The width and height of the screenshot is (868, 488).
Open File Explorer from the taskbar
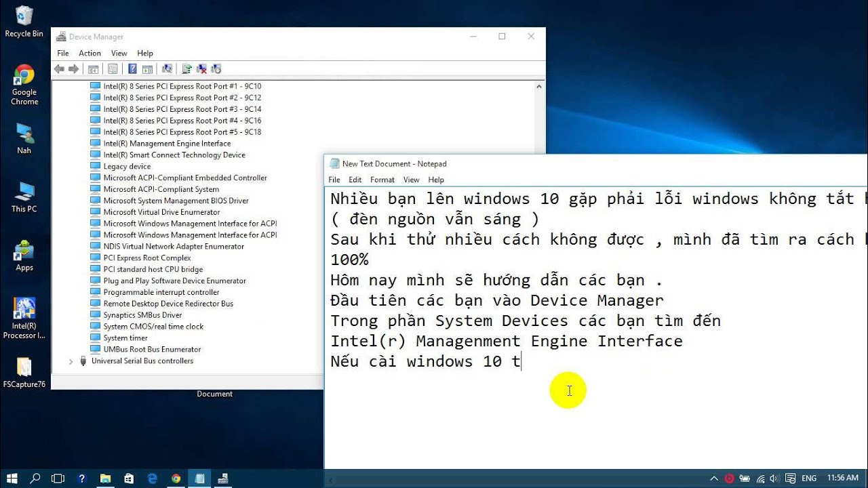click(x=105, y=478)
